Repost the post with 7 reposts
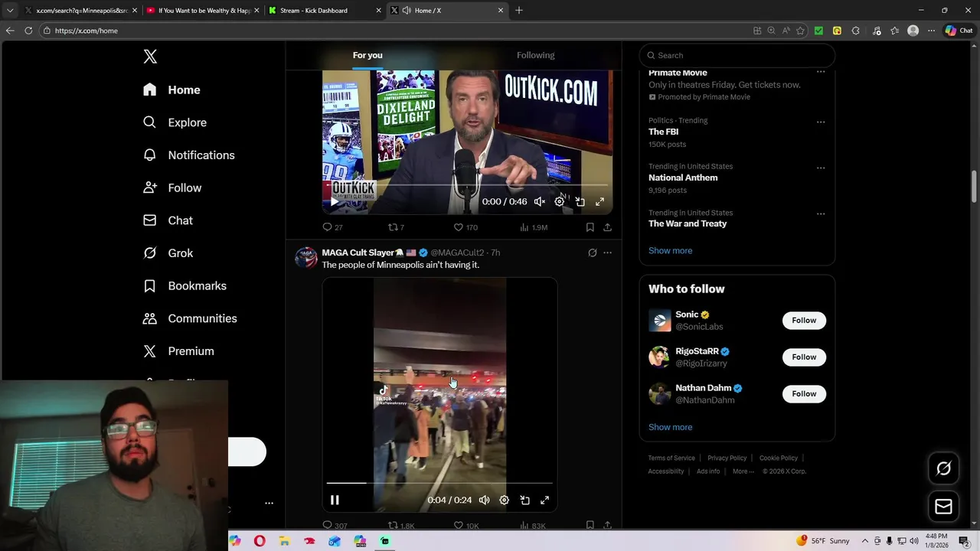 tap(396, 227)
